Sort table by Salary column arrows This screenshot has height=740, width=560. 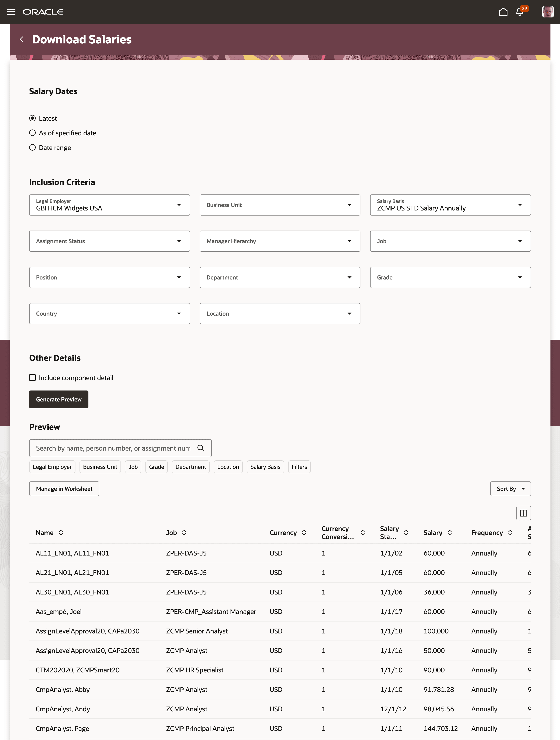pyautogui.click(x=450, y=533)
